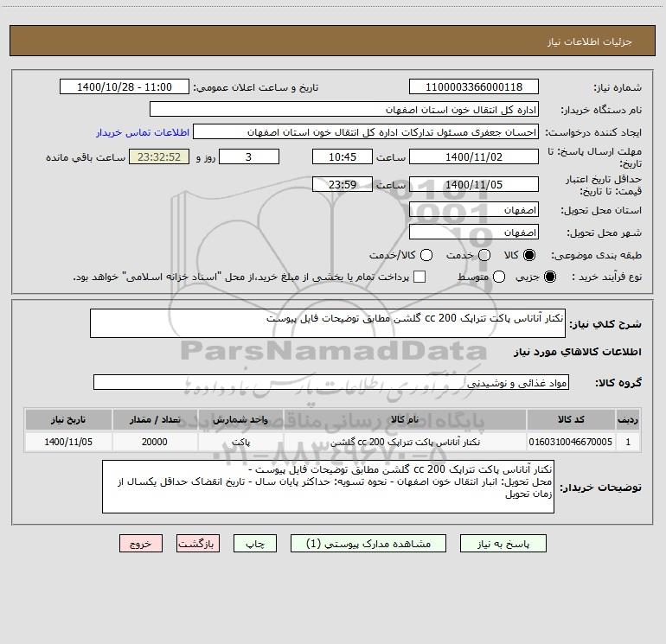Click product name cell نکتار آناناس پاکت تتراپک
Screen dimensions: 666x644
point(405,442)
